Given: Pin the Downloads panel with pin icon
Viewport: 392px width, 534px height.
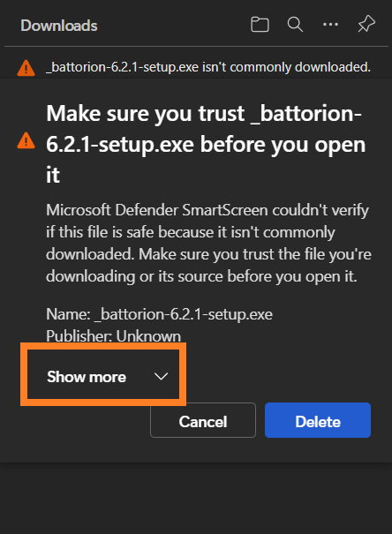Looking at the screenshot, I should click(x=366, y=24).
